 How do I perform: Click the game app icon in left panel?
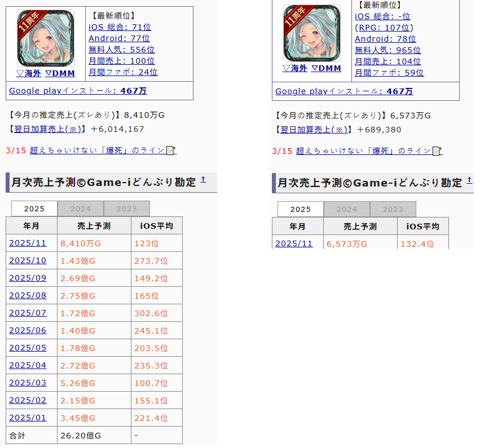(x=46, y=38)
